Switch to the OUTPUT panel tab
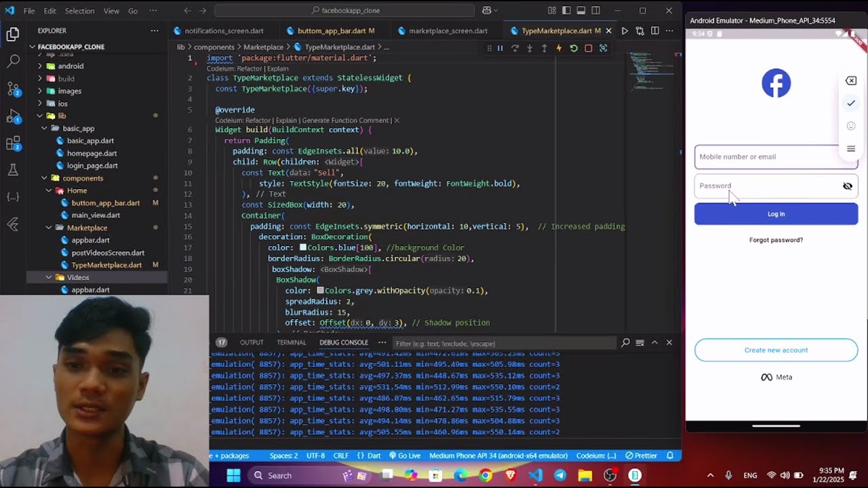Screen dimensions: 868x488 [x=252, y=342]
